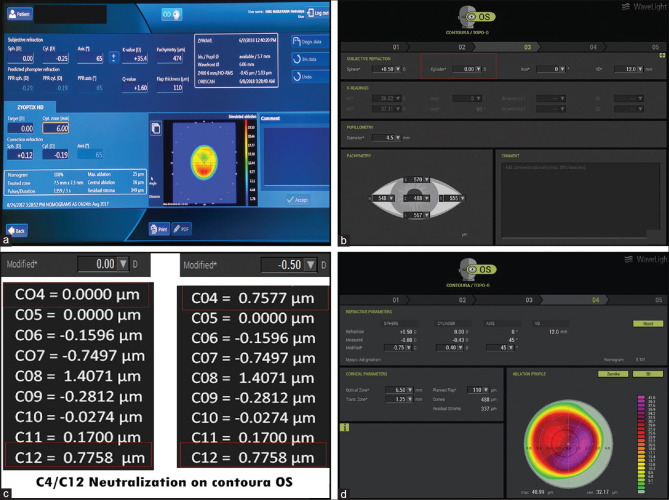This screenshot has width=669, height=500.
Task: Click text C08 = 1.4071 µm in left list
Action: point(78,376)
